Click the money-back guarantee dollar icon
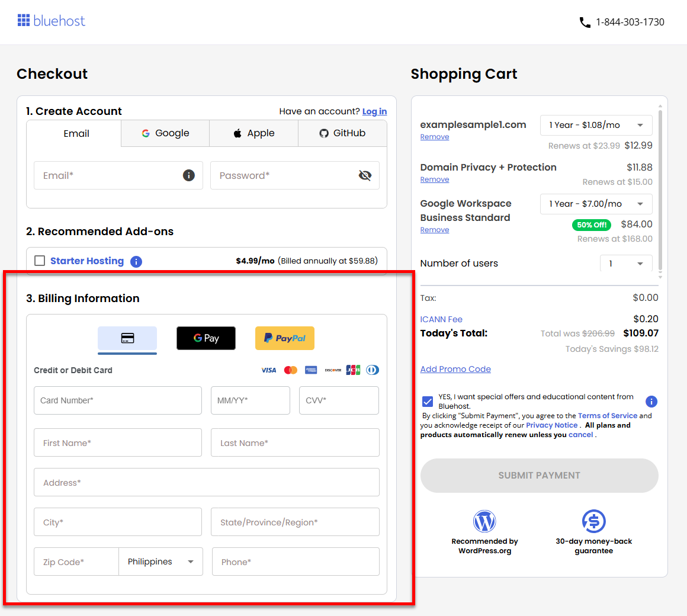 [x=593, y=521]
